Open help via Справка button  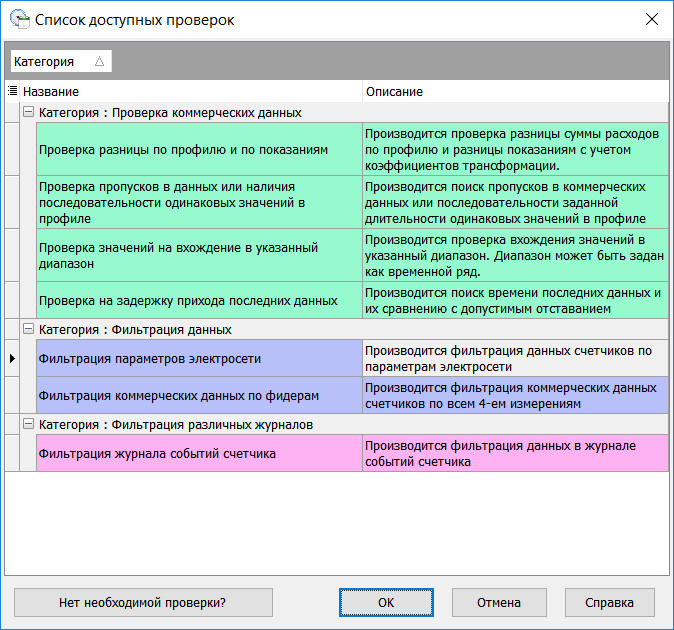tap(610, 602)
